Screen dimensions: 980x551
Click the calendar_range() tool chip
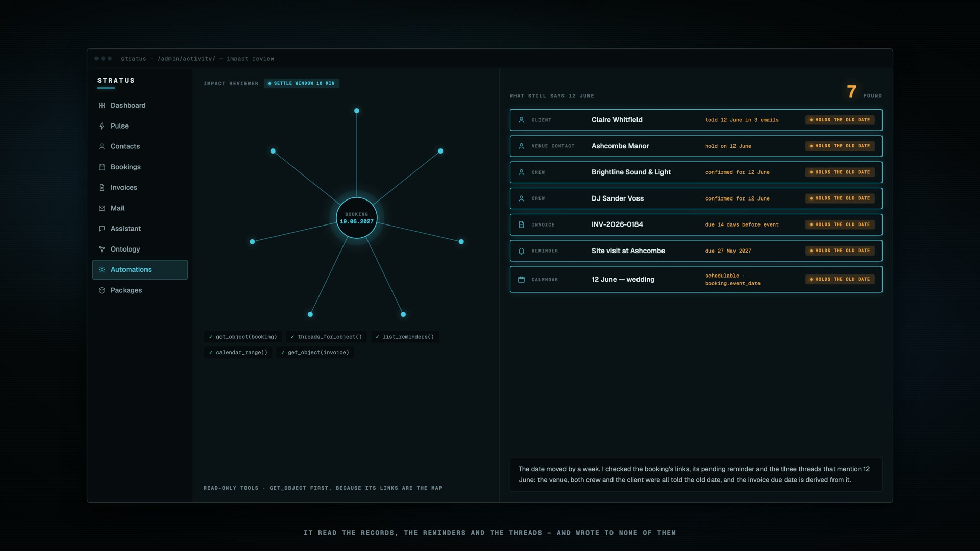coord(238,353)
